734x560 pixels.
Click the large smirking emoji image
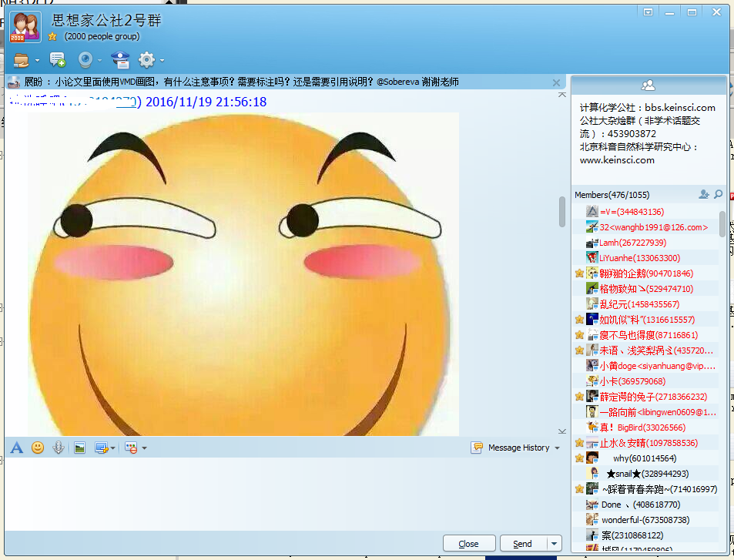243,274
